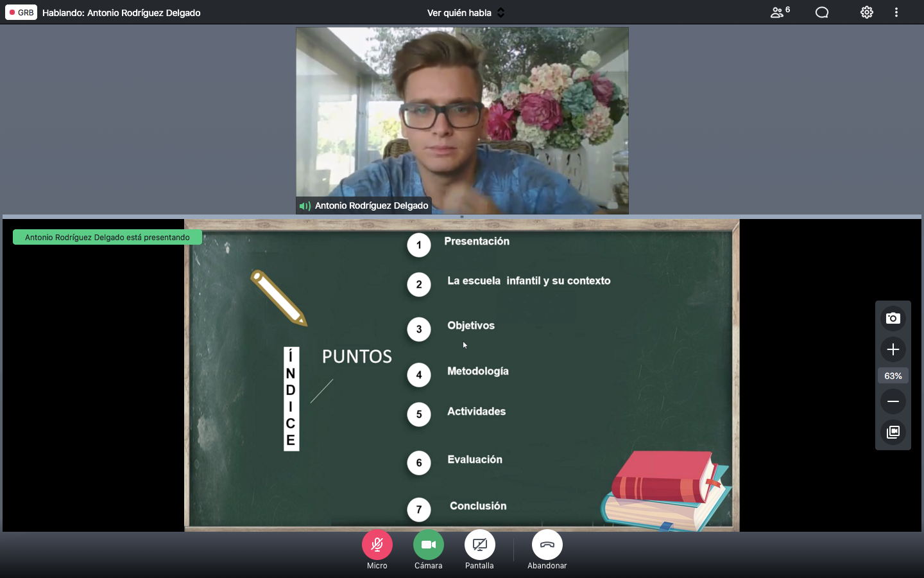Click the stacked-layers icon below zoom out
Screen dimensions: 924x578
click(893, 432)
